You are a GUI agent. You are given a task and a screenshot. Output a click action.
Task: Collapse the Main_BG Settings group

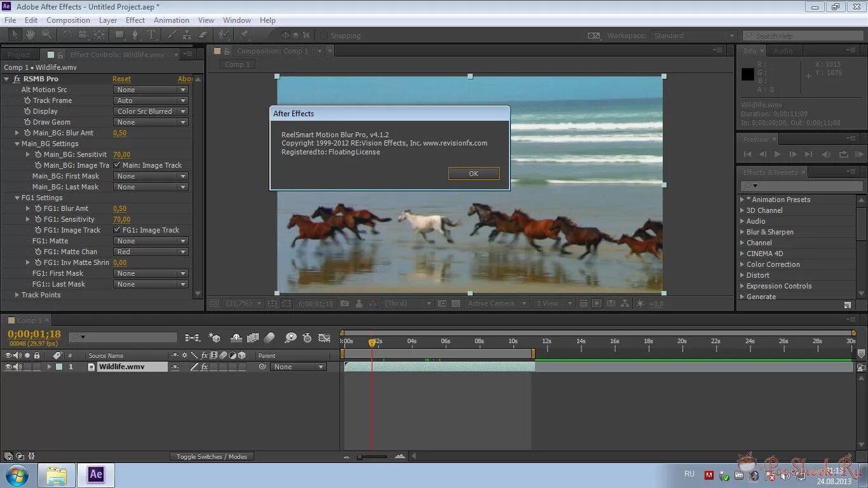[x=17, y=143]
